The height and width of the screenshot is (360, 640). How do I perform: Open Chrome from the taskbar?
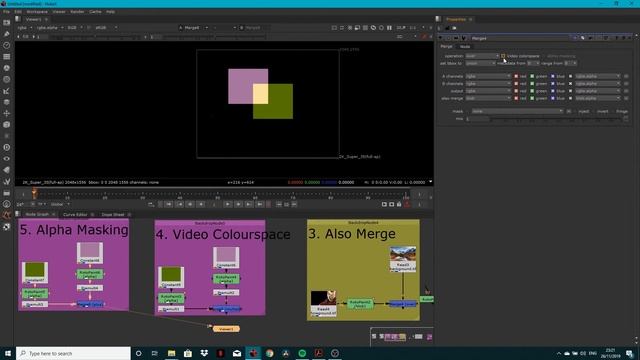[x=269, y=353]
